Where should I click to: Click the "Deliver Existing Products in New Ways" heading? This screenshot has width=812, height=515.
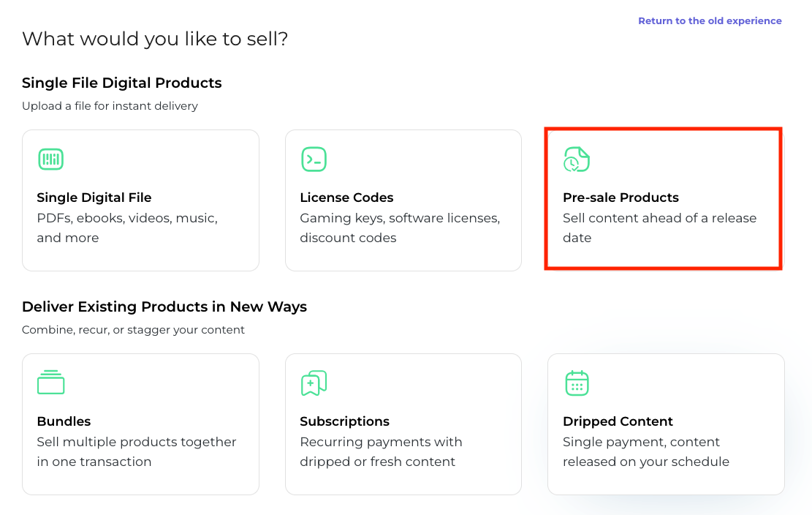[x=164, y=307]
